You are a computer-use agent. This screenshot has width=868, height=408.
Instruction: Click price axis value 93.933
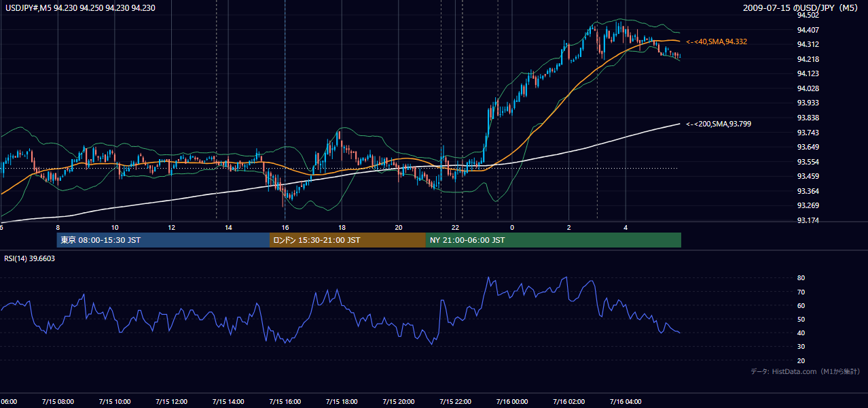tap(808, 103)
